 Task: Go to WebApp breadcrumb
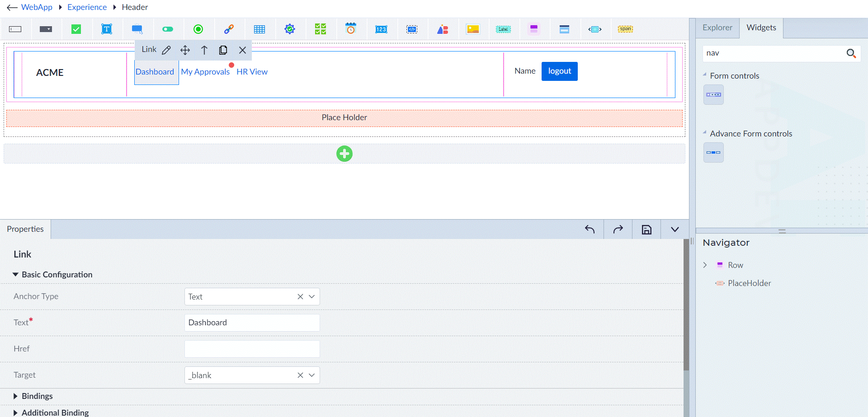37,7
